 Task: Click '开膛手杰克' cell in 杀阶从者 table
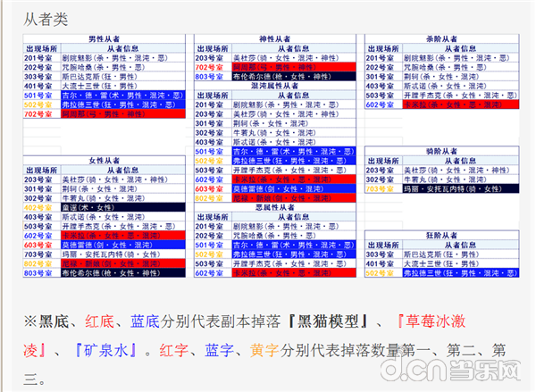point(461,95)
